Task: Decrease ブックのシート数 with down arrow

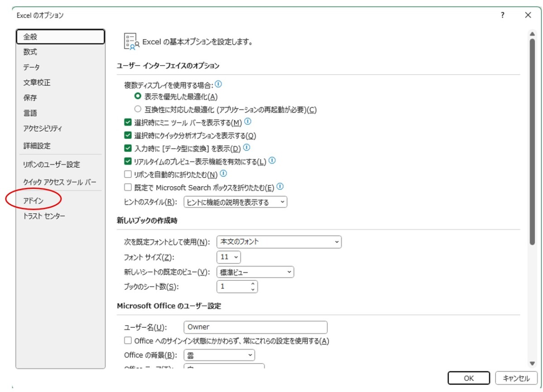Action: pos(253,289)
